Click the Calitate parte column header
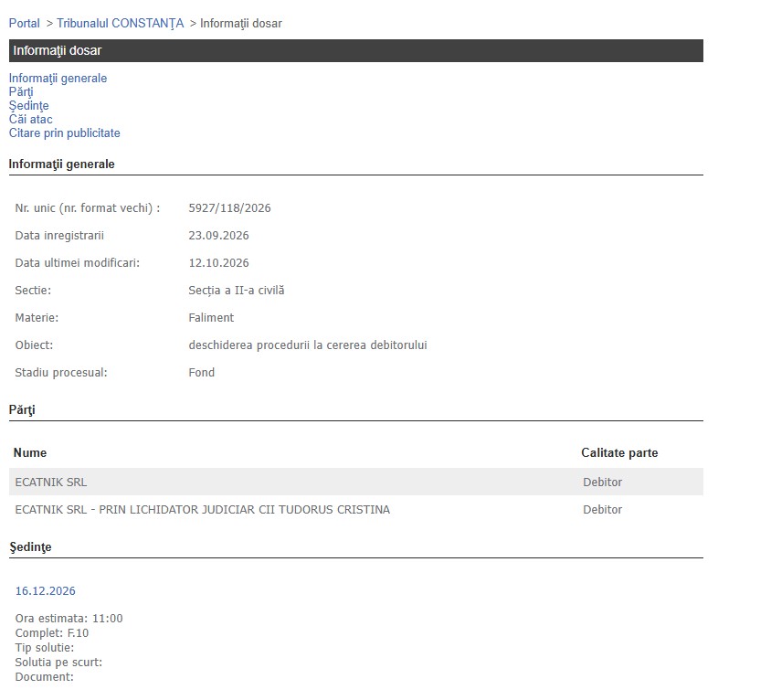Image resolution: width=771 pixels, height=700 pixels. tap(619, 452)
